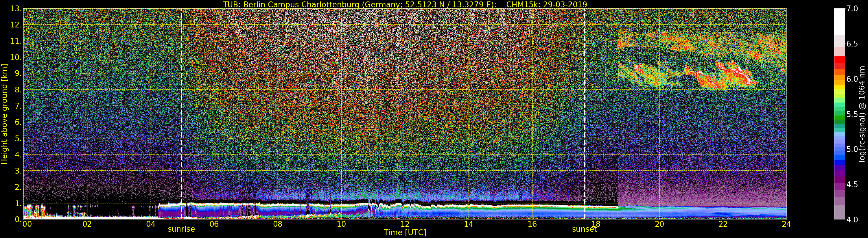Click the time axis tick '02'
868x238 pixels.
pyautogui.click(x=87, y=224)
